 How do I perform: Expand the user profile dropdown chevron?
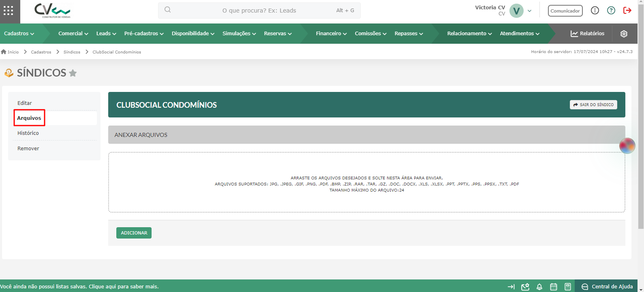[x=529, y=11]
